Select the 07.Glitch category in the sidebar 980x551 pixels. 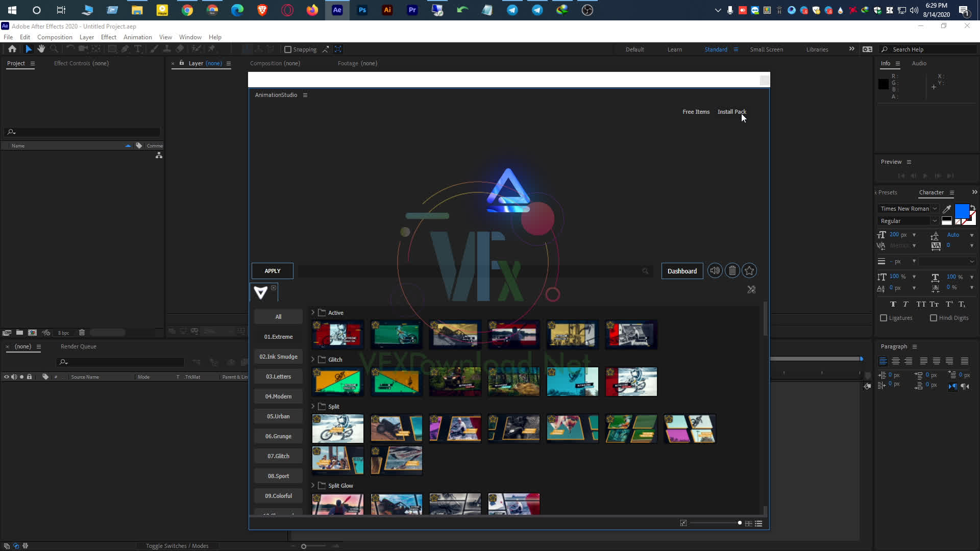coord(278,456)
